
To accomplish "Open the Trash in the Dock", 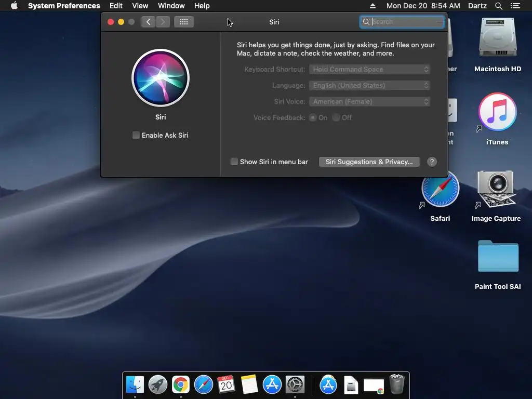I will 396,384.
